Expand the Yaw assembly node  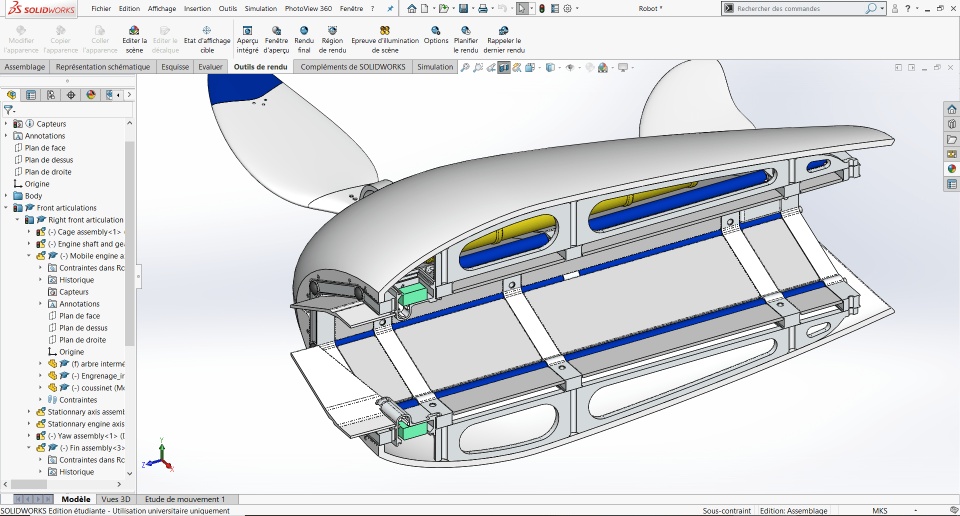pyautogui.click(x=29, y=436)
